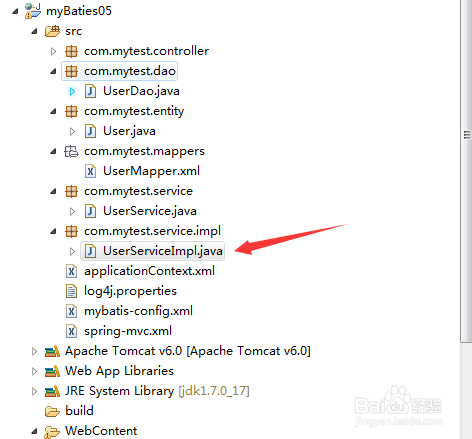Expand the User.java node
This screenshot has width=472, height=439.
click(x=72, y=131)
